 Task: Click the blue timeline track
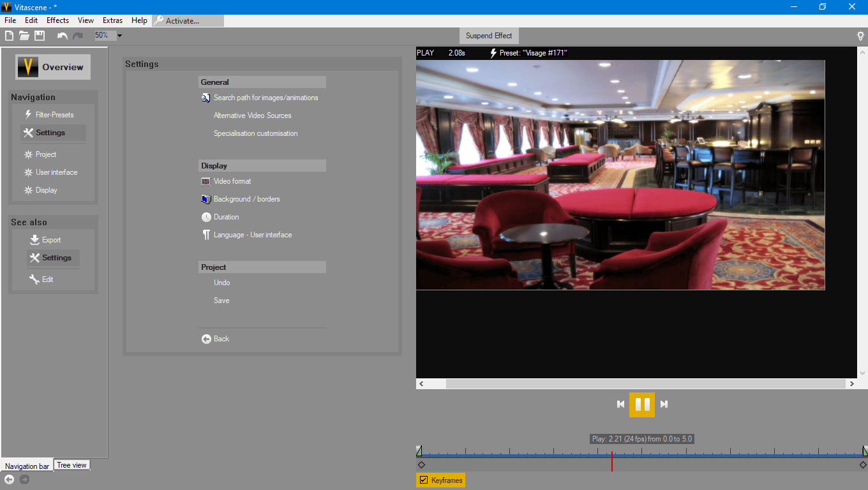(641, 455)
